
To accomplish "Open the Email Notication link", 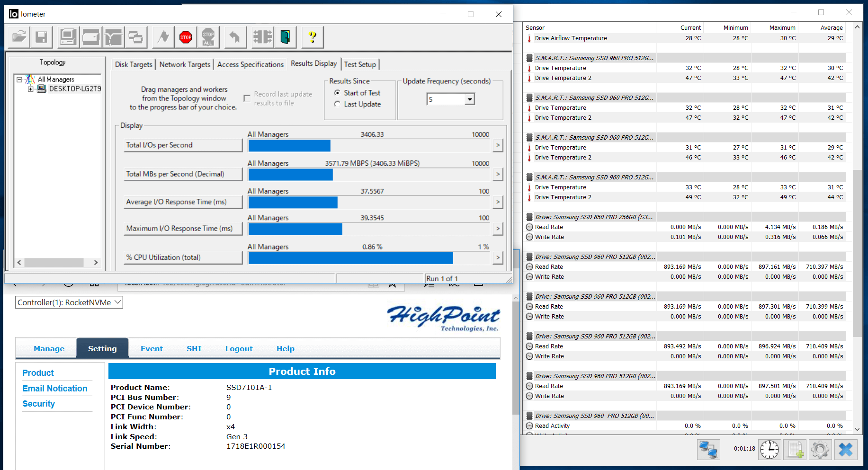I will [x=55, y=389].
